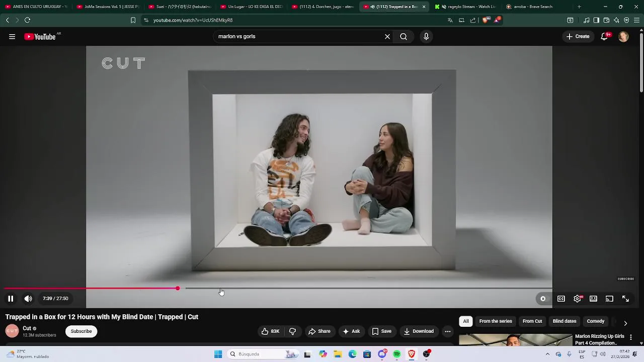Mute the video volume speaker icon
The width and height of the screenshot is (644, 362).
coord(28,299)
